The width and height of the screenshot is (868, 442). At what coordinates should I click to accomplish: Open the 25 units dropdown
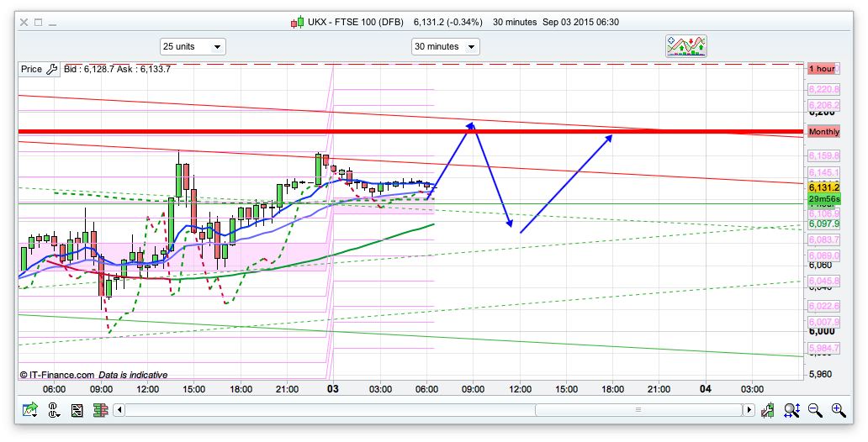(x=193, y=47)
